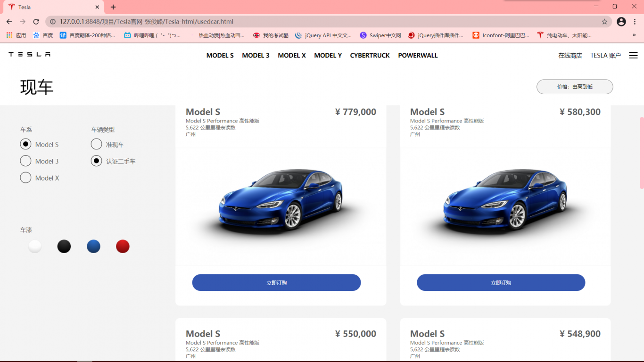Open MODEL 3 in the navigation bar
The height and width of the screenshot is (362, 644).
256,56
